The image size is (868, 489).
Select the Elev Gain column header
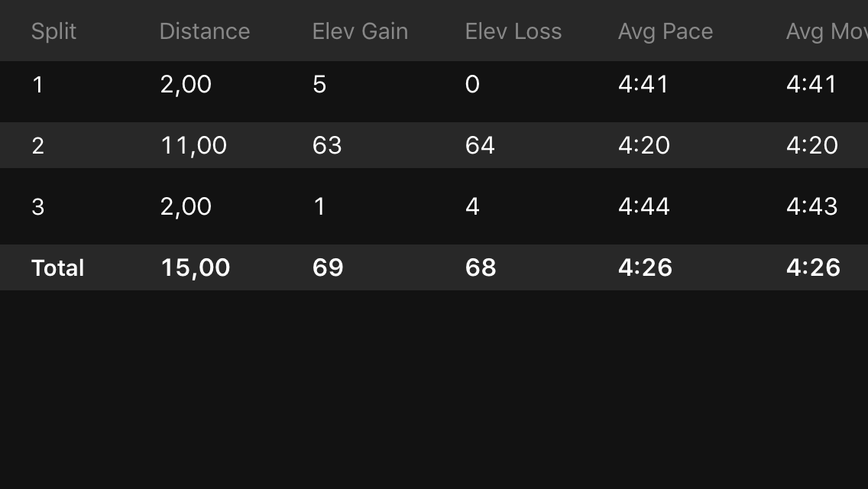click(x=361, y=31)
